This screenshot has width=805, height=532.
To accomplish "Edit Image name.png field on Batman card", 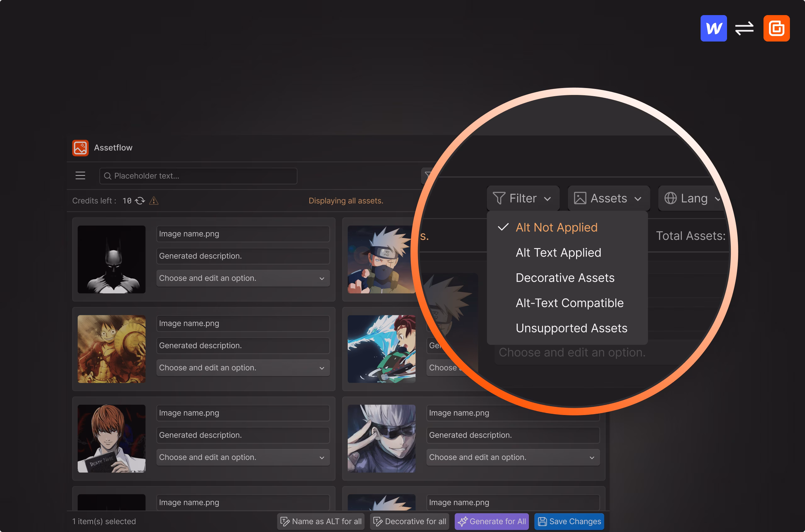I will pos(243,234).
